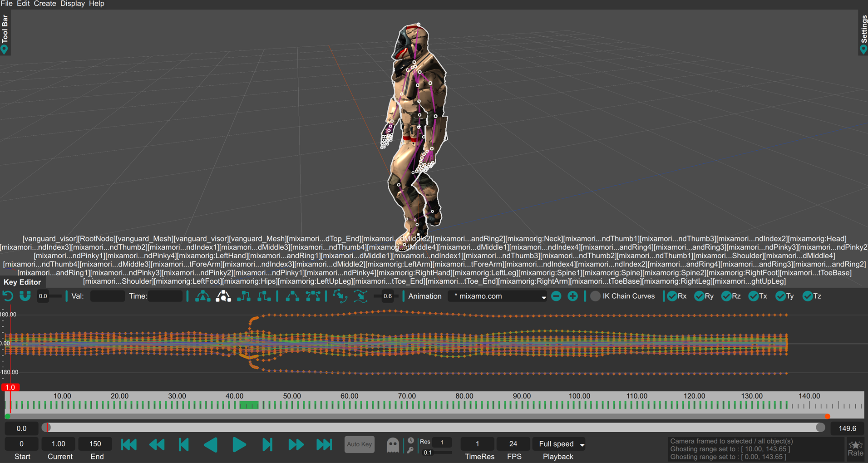The image size is (868, 463).
Task: Uncheck the Rx curve checkbox
Action: [672, 296]
